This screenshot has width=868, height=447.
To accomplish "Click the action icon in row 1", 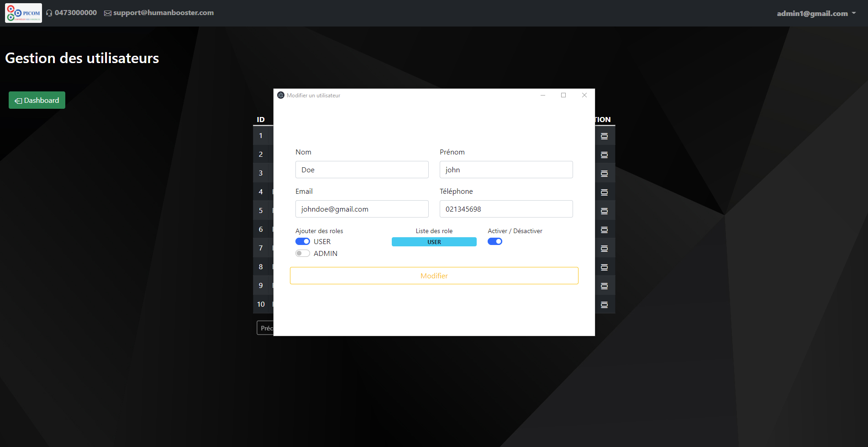I will click(604, 136).
